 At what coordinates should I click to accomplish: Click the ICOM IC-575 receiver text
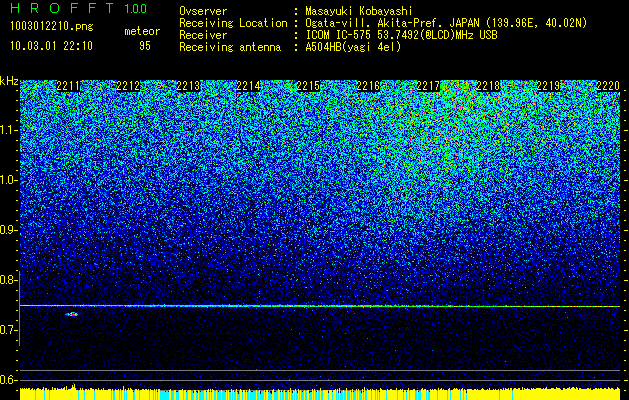pyautogui.click(x=401, y=35)
